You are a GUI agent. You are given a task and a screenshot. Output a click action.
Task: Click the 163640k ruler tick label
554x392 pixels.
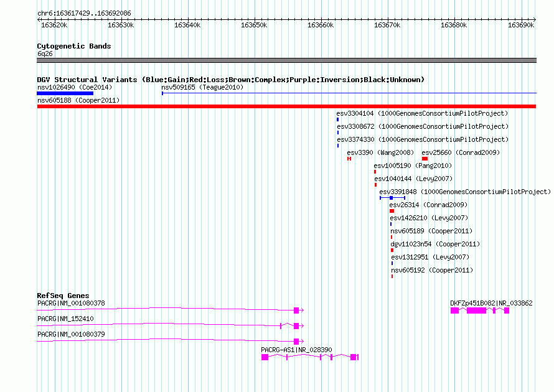pos(187,26)
